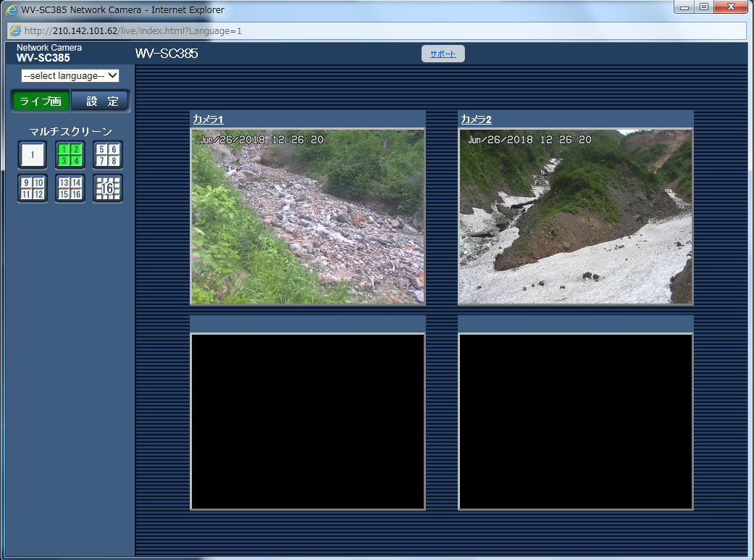The height and width of the screenshot is (560, 754).
Task: Click the address bar URL field
Action: click(377, 31)
